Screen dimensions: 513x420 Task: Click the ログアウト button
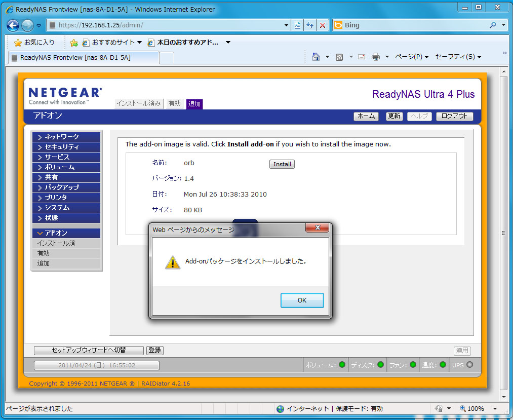[454, 116]
